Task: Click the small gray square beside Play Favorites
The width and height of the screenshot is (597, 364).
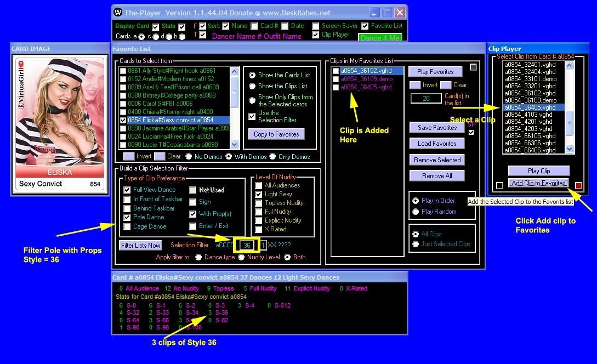Action: tap(473, 67)
